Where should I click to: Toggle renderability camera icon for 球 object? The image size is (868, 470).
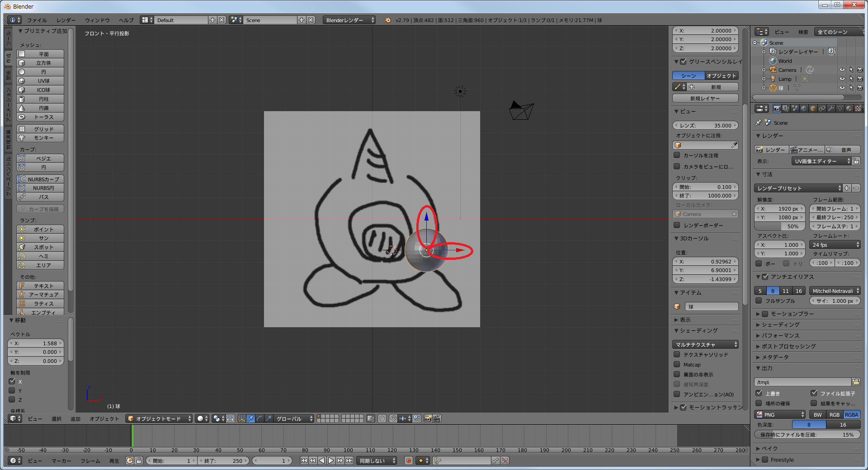[860, 88]
